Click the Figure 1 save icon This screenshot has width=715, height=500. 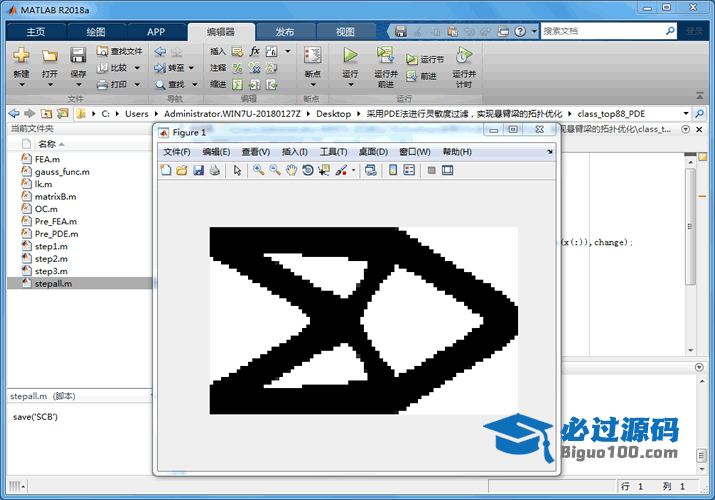point(198,170)
